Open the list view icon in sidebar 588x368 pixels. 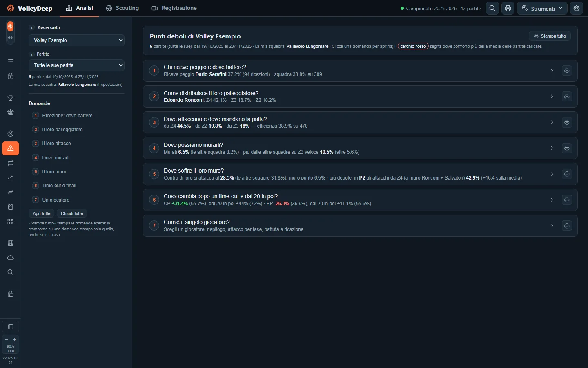click(11, 61)
